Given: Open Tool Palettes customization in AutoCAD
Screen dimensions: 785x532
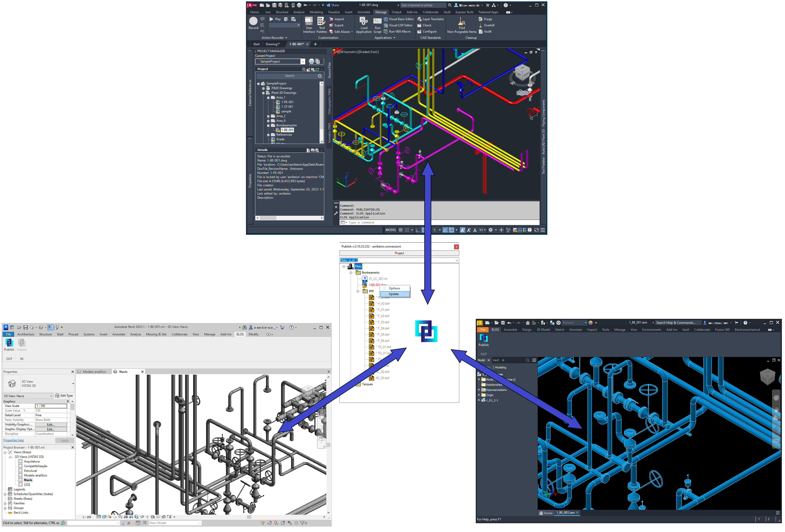Looking at the screenshot, I should 322,25.
